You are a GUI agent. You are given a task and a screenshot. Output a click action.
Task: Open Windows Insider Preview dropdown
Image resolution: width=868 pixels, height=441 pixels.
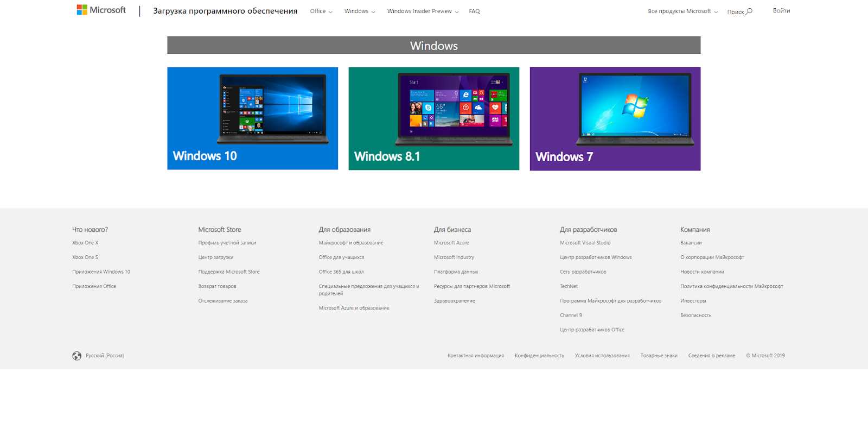(x=423, y=11)
